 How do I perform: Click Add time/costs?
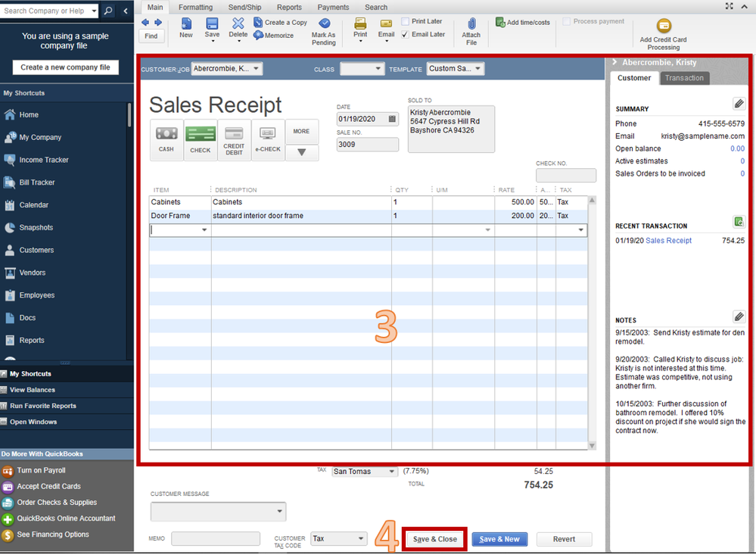pos(523,22)
